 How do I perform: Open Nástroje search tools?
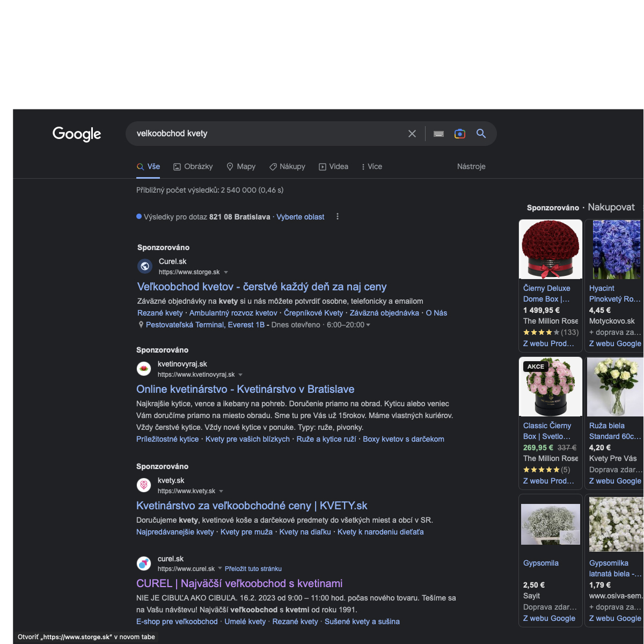tap(471, 167)
